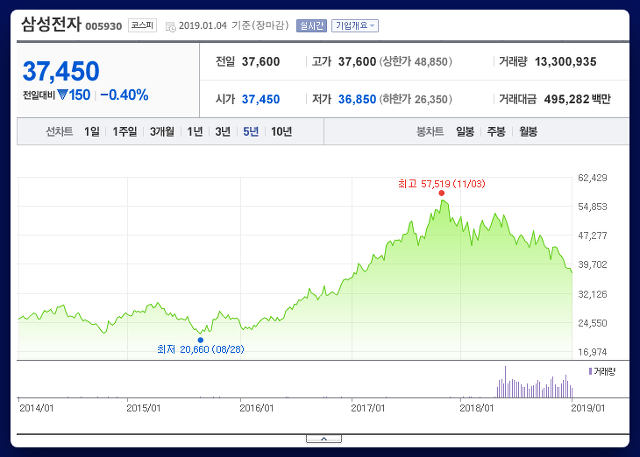Collapse the chart with bottom chevron handle
640x457 pixels.
pyautogui.click(x=324, y=439)
